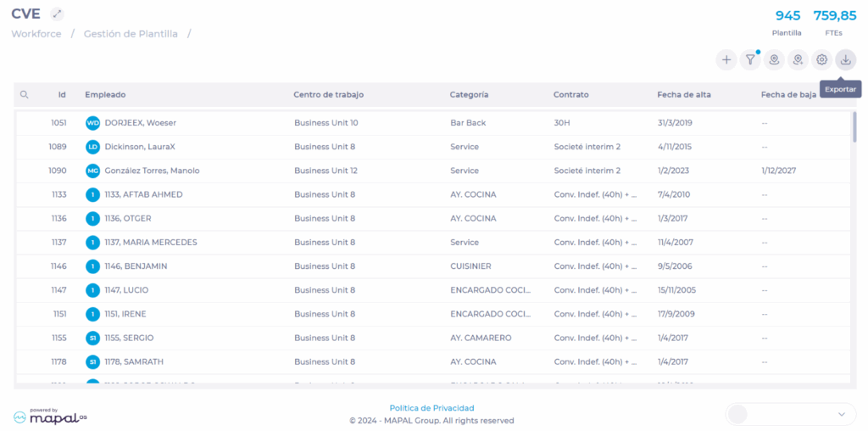Image resolution: width=868 pixels, height=431 pixels.
Task: Click the search magnifier in table header
Action: pyautogui.click(x=25, y=95)
